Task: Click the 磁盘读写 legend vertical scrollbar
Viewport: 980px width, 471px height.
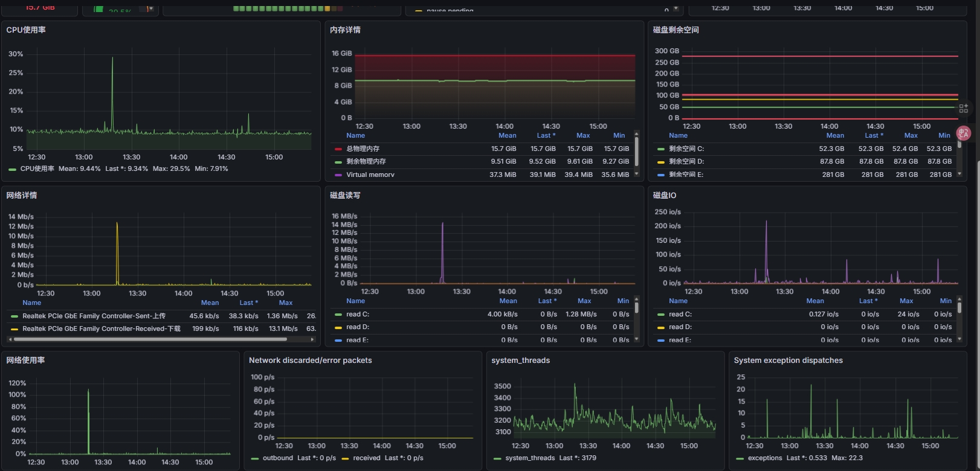Action: pyautogui.click(x=636, y=309)
